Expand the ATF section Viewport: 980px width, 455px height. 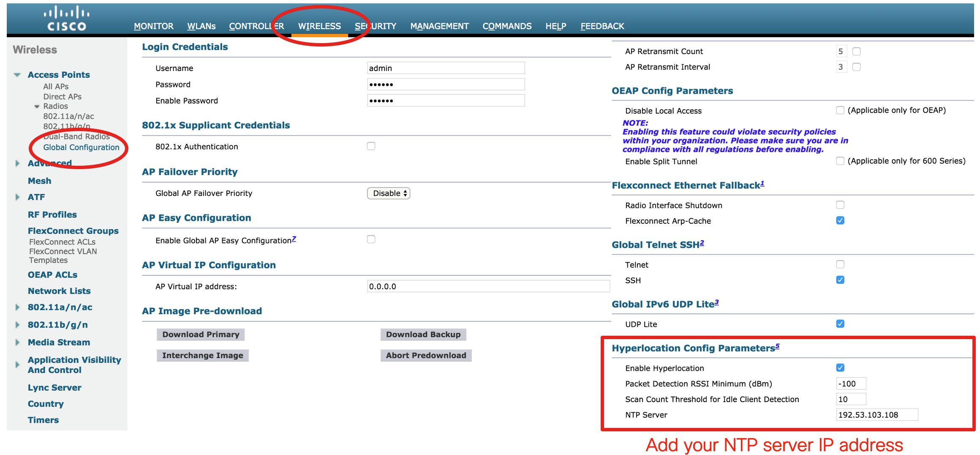click(17, 197)
